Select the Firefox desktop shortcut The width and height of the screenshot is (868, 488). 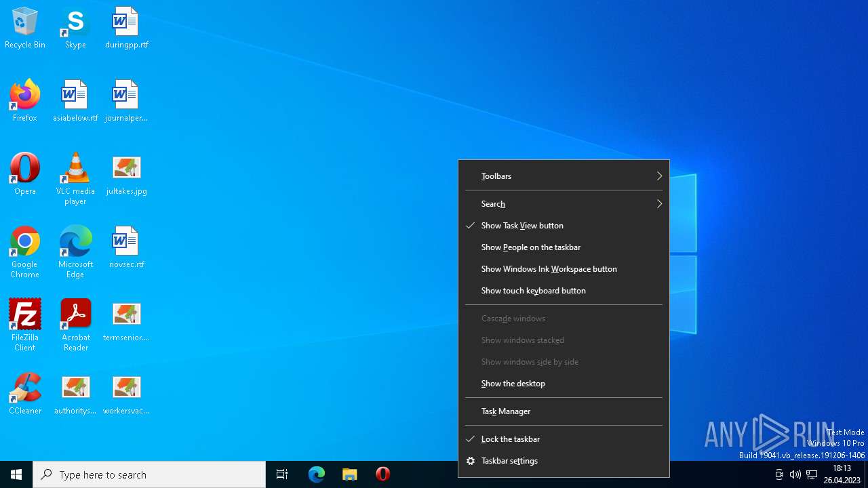pos(25,101)
